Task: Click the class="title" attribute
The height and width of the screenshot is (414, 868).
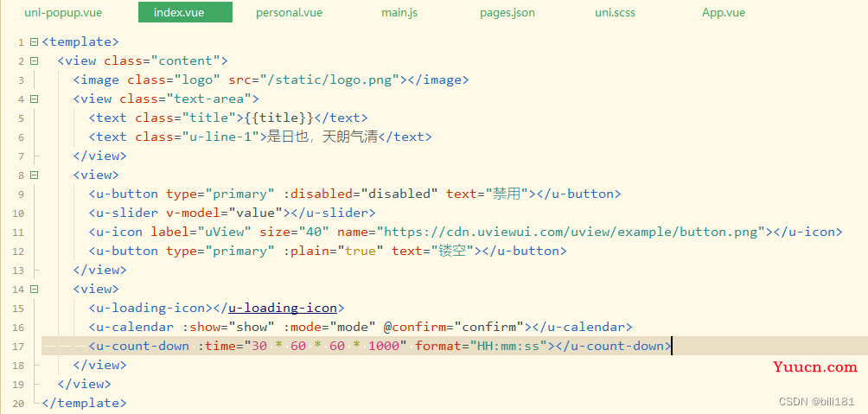Action: coord(186,118)
